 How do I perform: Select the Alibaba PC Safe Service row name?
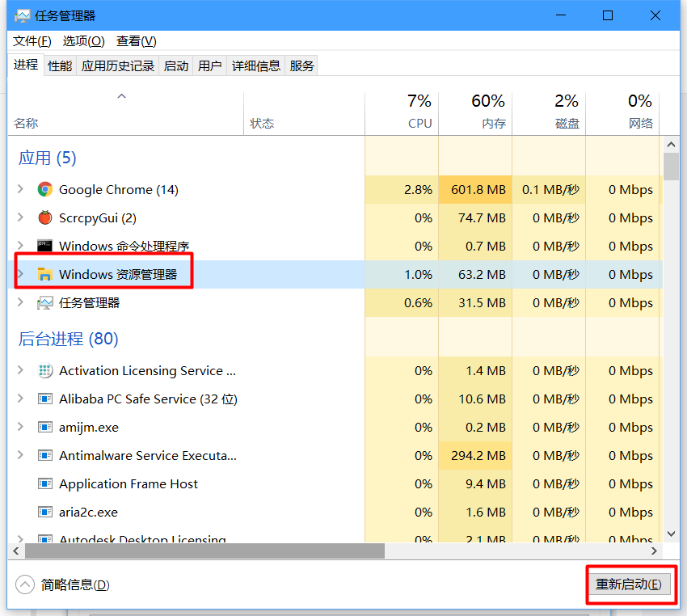point(148,399)
